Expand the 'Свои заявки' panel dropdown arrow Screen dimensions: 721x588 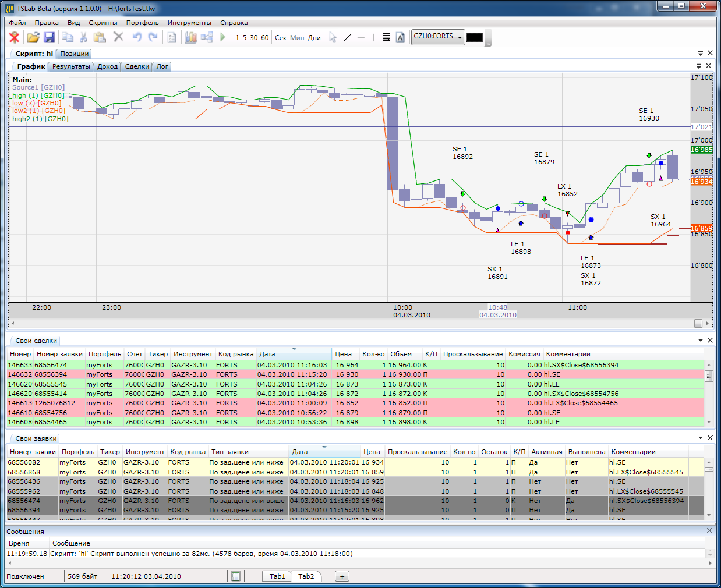[700, 438]
